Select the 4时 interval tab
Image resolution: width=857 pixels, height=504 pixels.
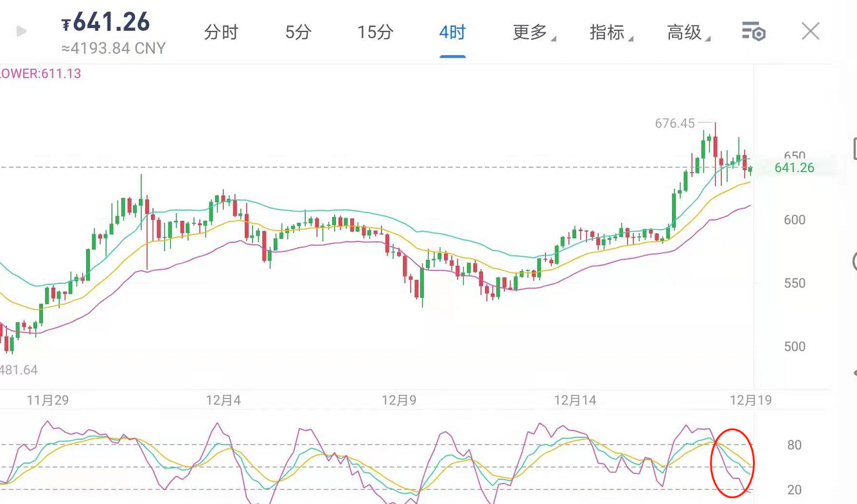click(452, 32)
